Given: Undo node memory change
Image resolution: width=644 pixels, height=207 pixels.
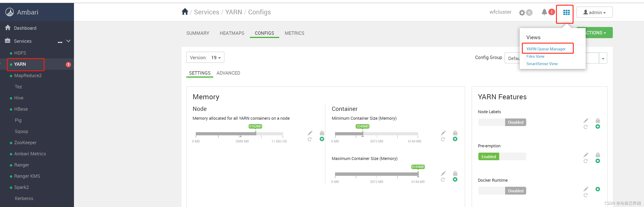Looking at the screenshot, I should (310, 139).
